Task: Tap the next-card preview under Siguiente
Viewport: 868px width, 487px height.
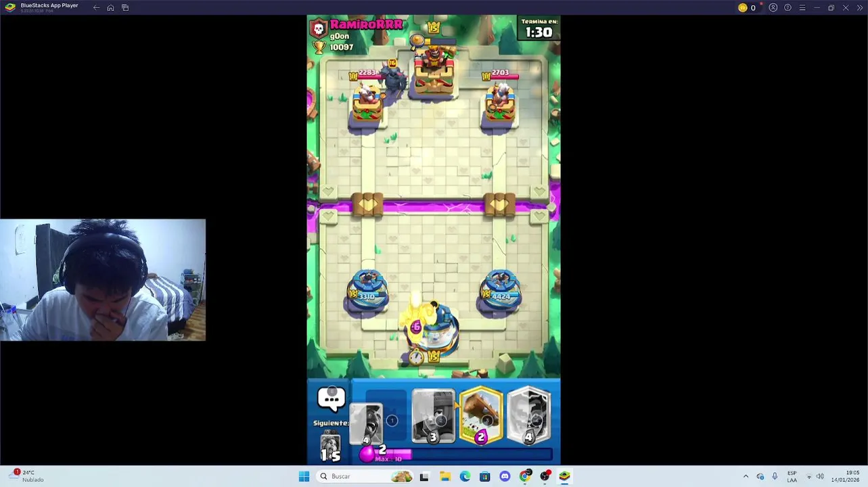Action: [330, 446]
